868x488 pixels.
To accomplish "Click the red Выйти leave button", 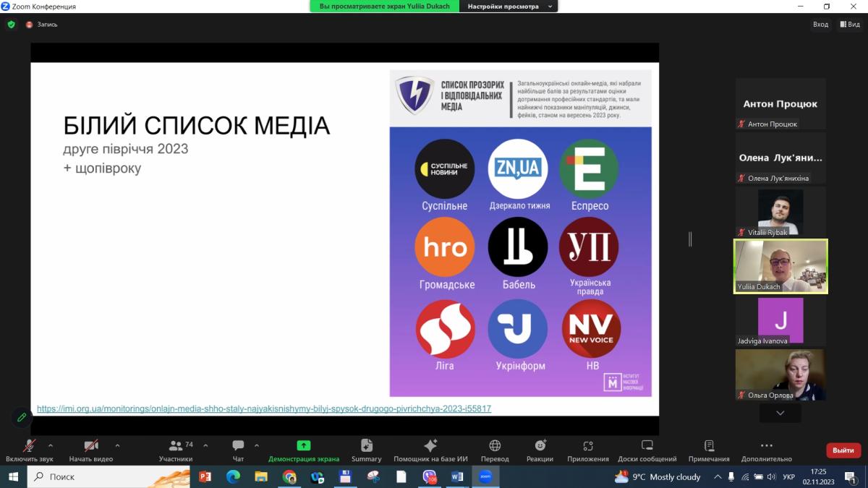I will [843, 450].
